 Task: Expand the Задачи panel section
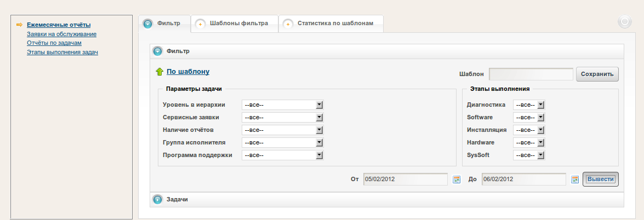coord(158,200)
